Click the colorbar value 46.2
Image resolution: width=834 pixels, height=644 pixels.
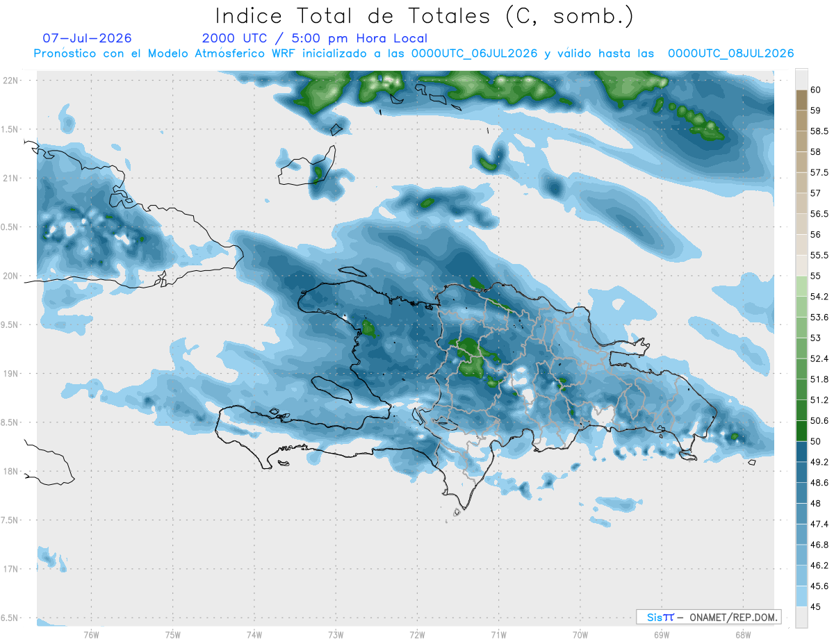(819, 565)
